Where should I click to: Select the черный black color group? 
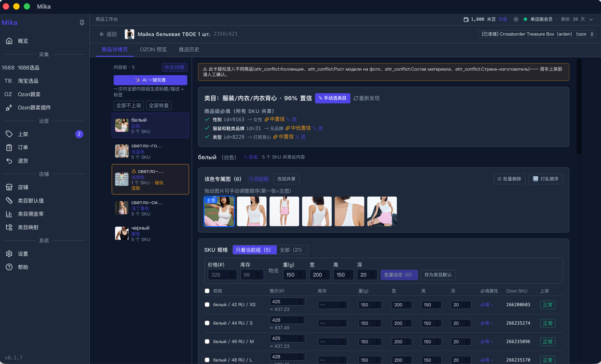(x=150, y=233)
